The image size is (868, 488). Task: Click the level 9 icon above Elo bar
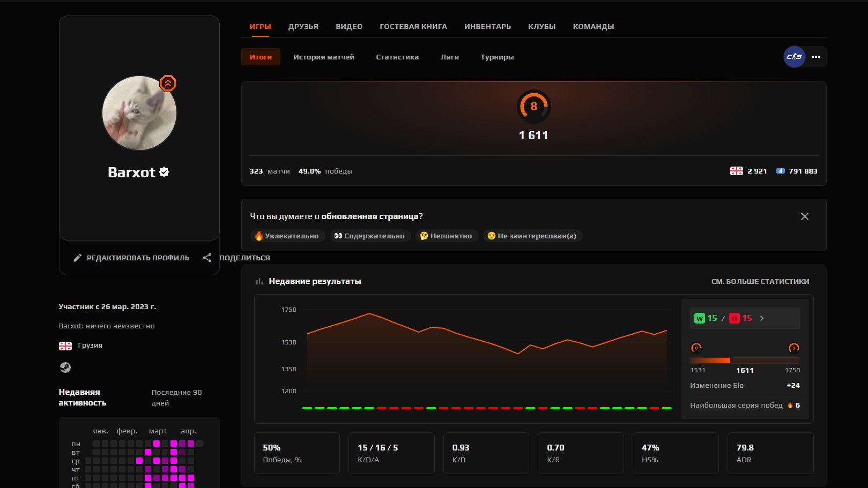coord(794,348)
